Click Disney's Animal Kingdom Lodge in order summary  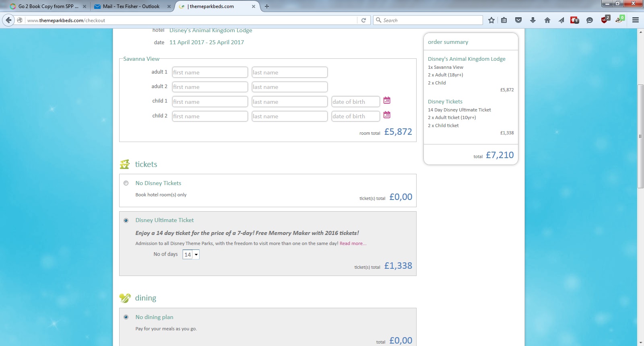(466, 59)
